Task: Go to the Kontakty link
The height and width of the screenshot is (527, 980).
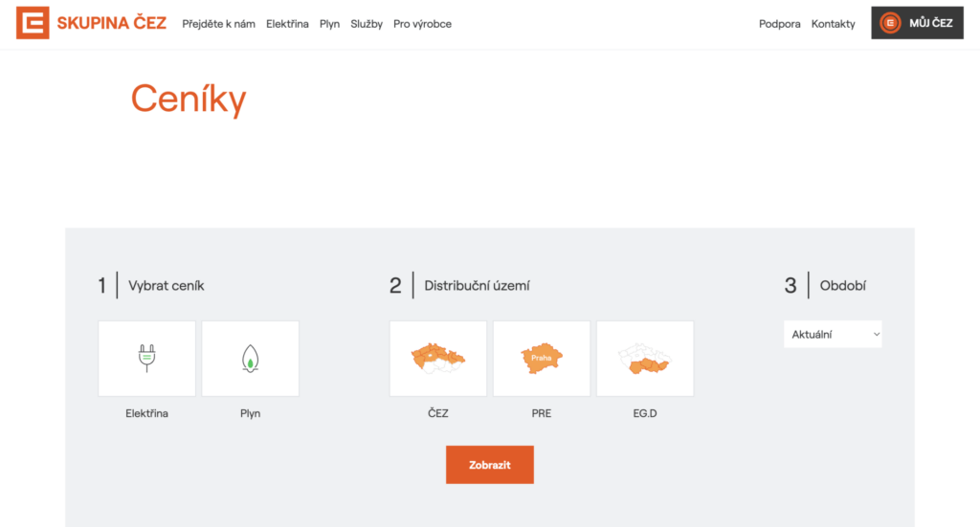Action: [833, 24]
